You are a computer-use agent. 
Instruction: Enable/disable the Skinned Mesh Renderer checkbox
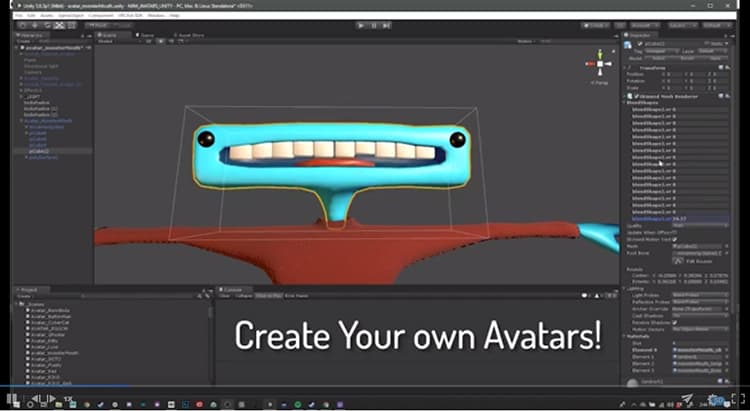tap(637, 96)
